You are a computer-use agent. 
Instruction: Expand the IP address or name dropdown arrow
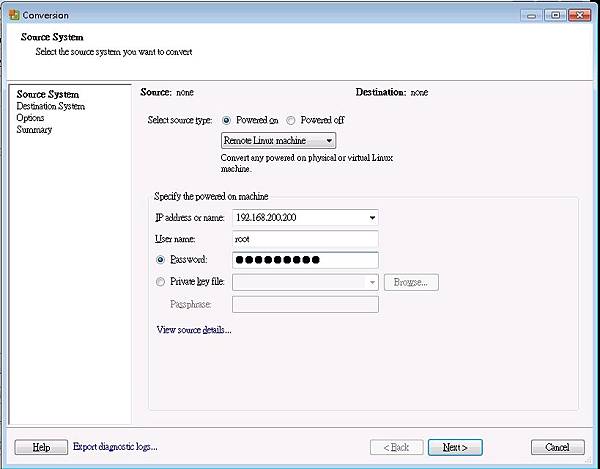coord(372,218)
